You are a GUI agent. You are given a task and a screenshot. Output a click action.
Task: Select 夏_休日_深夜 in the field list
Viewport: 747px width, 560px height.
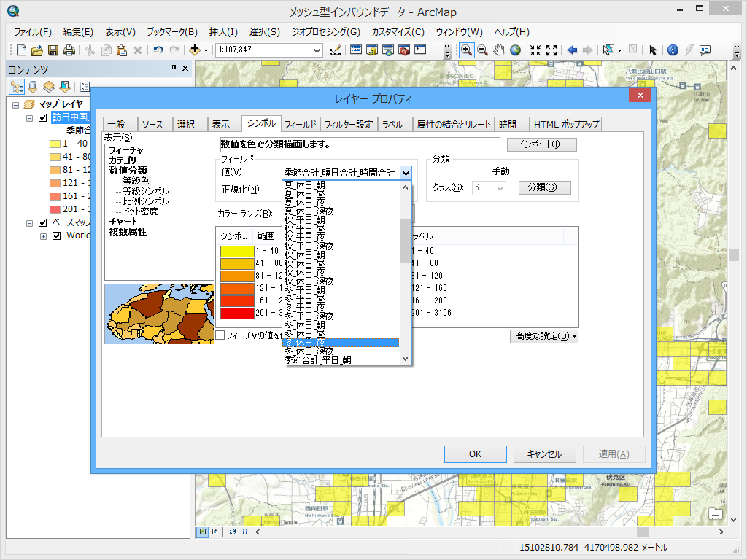point(341,211)
